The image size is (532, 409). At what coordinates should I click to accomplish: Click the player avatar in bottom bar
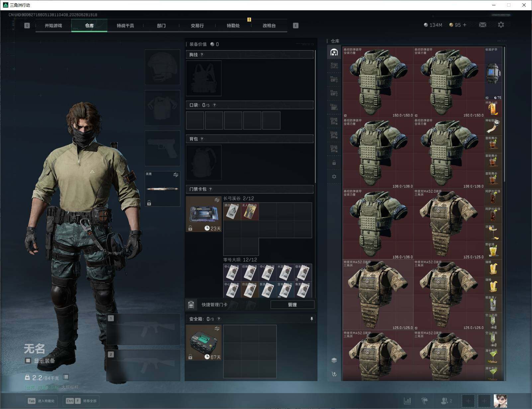[x=500, y=401]
